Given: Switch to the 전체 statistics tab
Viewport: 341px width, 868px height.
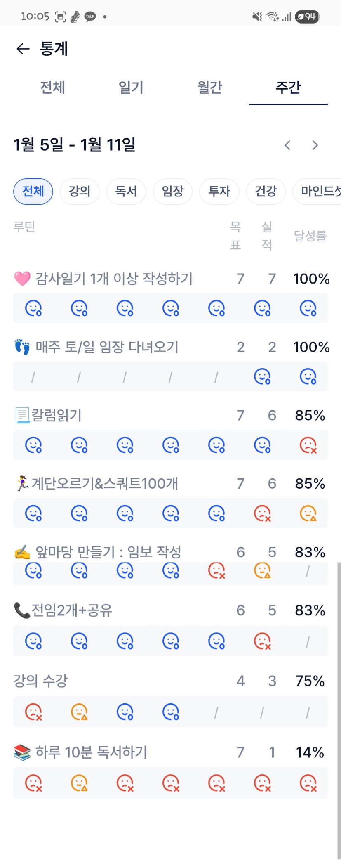Looking at the screenshot, I should 52,88.
